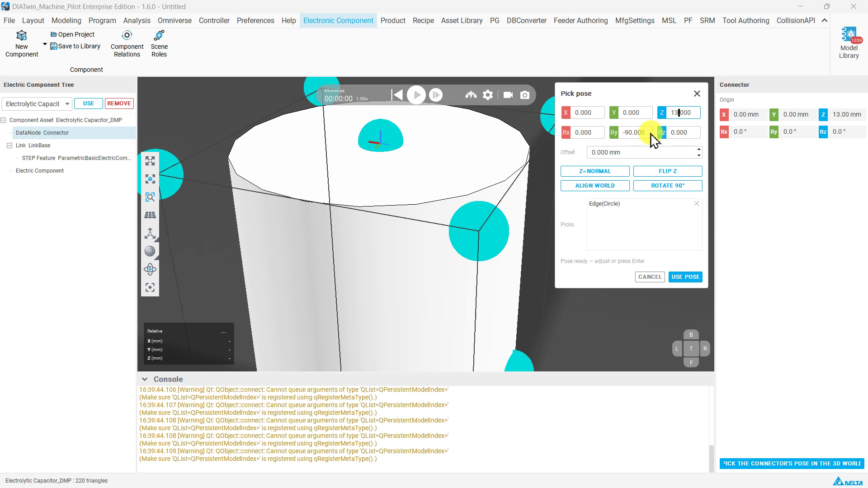Close the Pick pose dialog
Screen dimensions: 868x488
click(x=697, y=94)
